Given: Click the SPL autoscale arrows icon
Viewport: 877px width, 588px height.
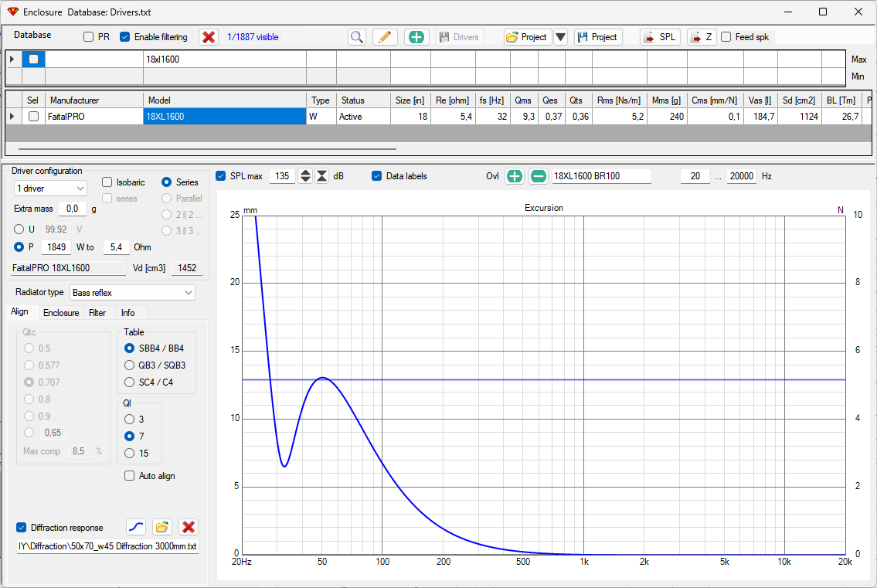Looking at the screenshot, I should [322, 176].
